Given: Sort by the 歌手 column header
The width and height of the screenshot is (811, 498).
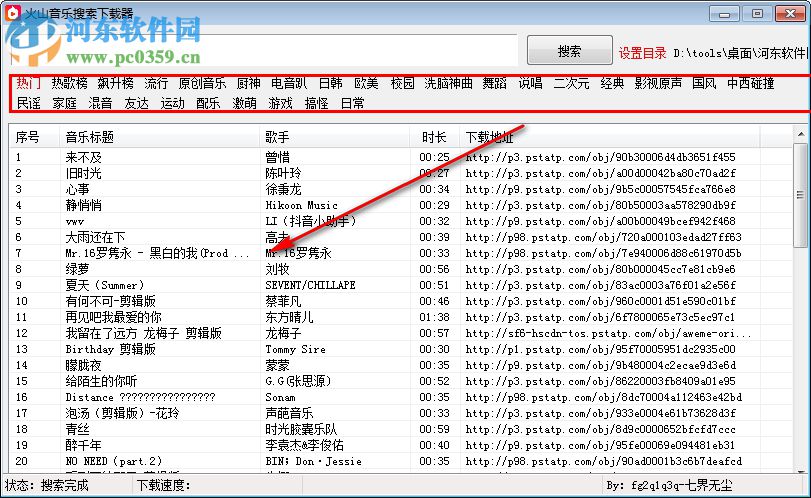Looking at the screenshot, I should [x=335, y=137].
